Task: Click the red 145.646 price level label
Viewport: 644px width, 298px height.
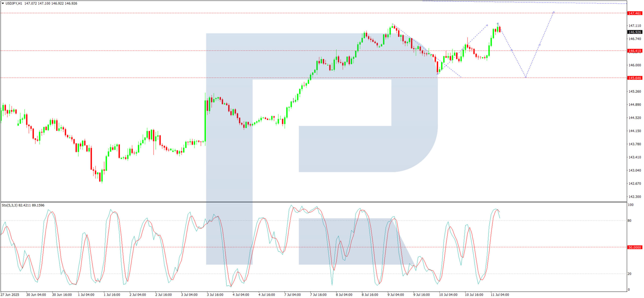Action: pyautogui.click(x=634, y=78)
